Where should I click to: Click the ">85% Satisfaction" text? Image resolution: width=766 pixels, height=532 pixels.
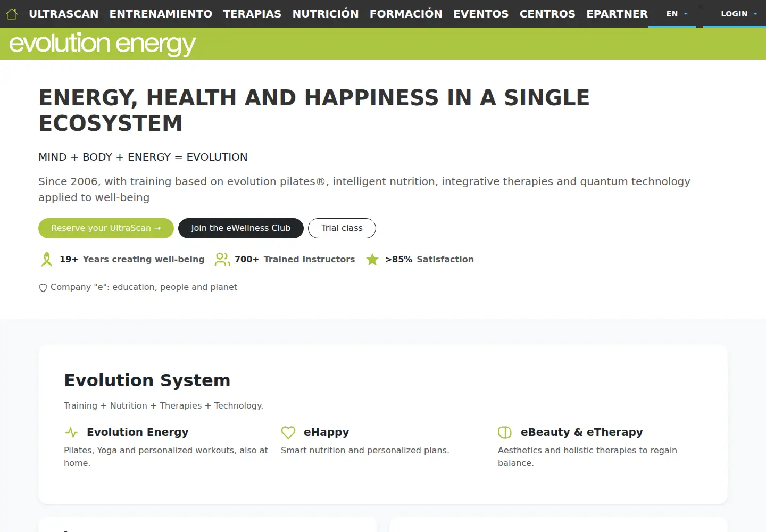(x=429, y=259)
